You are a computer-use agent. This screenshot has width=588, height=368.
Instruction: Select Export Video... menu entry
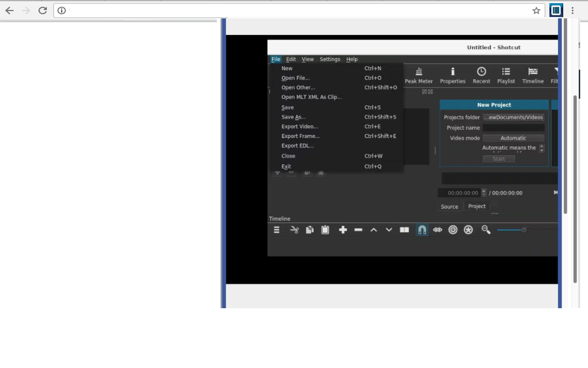click(336, 126)
